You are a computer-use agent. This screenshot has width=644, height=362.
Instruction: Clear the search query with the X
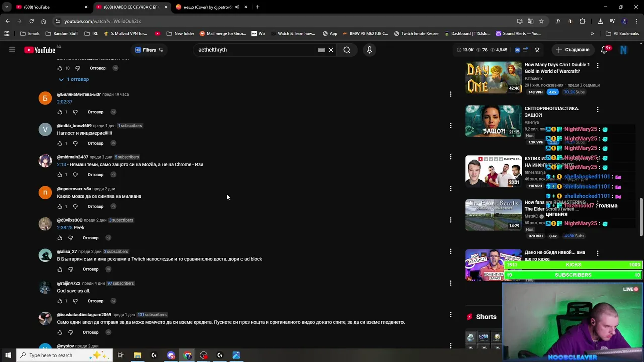pos(331,50)
